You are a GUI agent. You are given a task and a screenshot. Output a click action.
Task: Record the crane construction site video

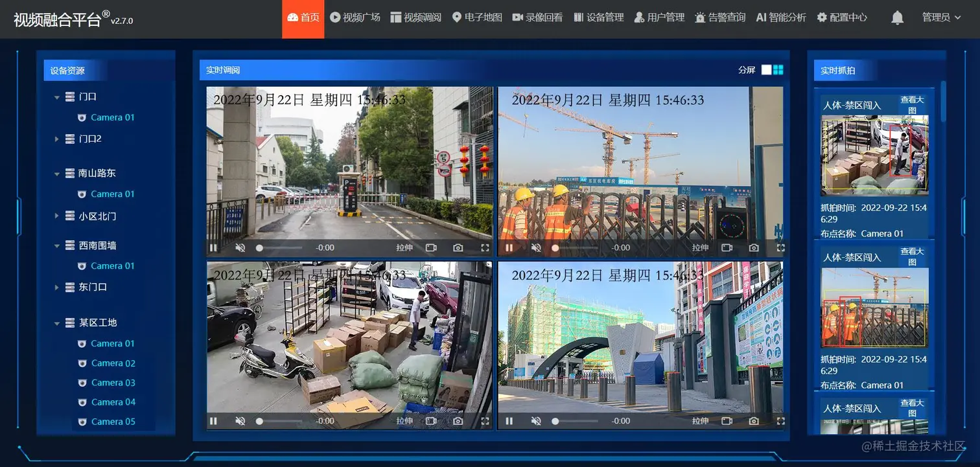point(727,247)
